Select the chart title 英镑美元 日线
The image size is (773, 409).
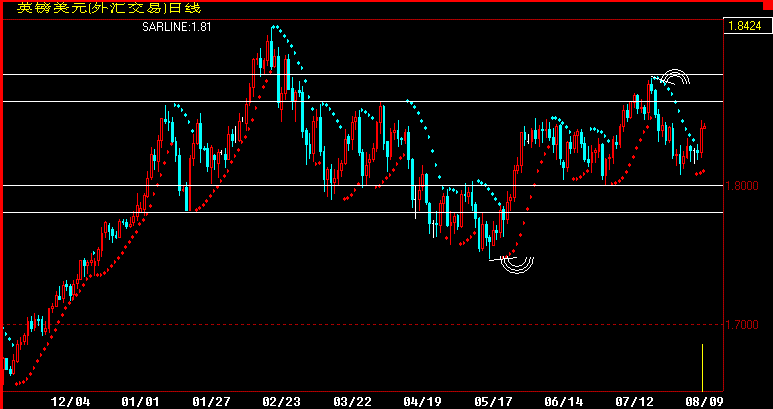pos(109,8)
